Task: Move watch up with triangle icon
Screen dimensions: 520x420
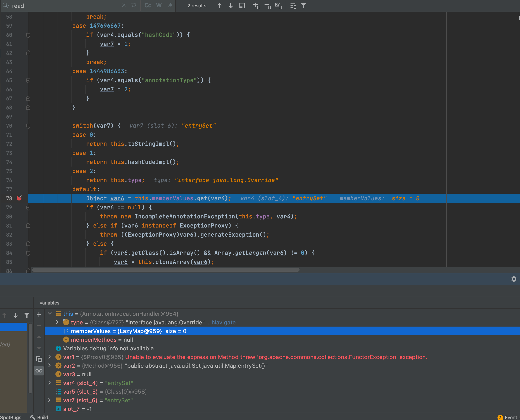Action: click(39, 337)
